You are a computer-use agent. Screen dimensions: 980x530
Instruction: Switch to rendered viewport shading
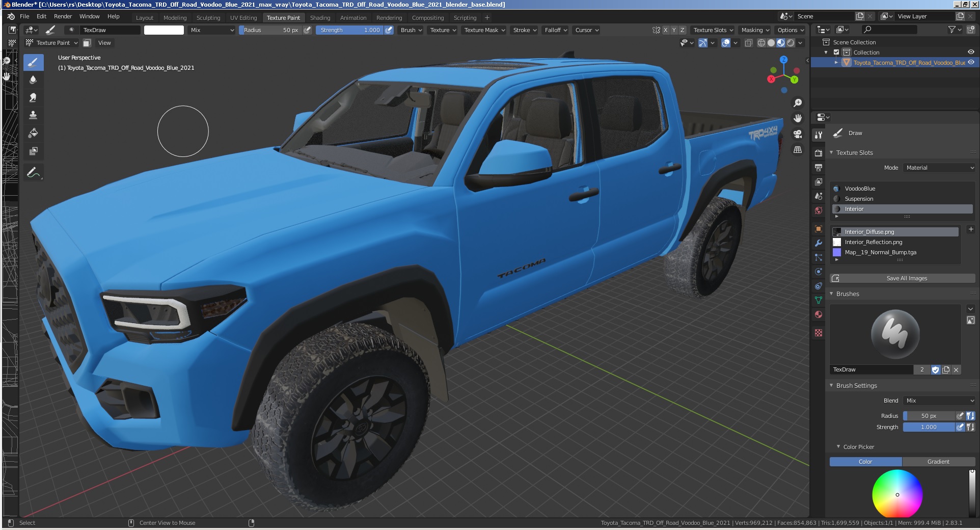(x=791, y=43)
